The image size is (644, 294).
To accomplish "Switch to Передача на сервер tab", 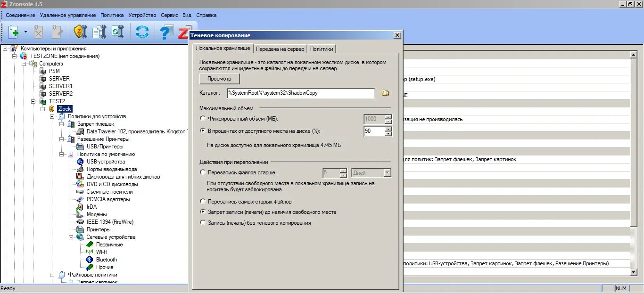I will pos(280,49).
